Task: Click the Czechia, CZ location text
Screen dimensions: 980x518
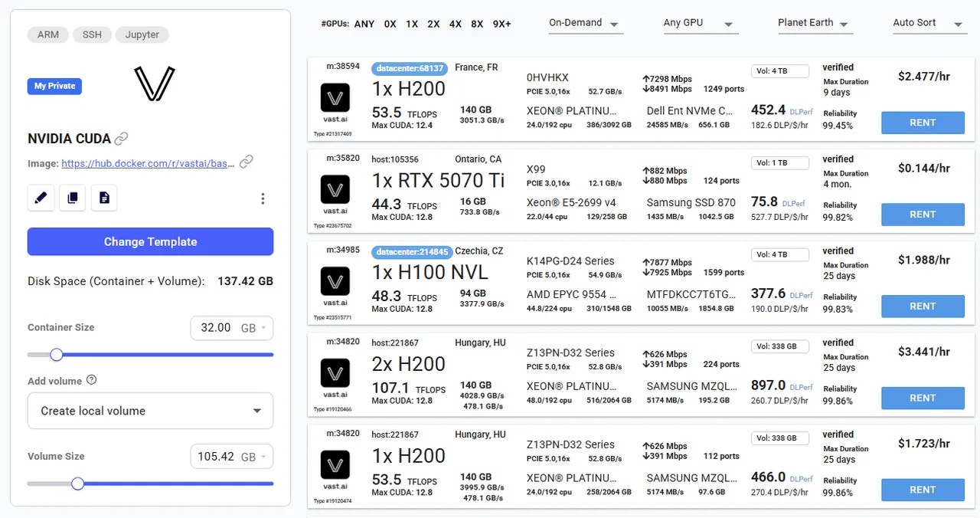Action: pyautogui.click(x=479, y=251)
